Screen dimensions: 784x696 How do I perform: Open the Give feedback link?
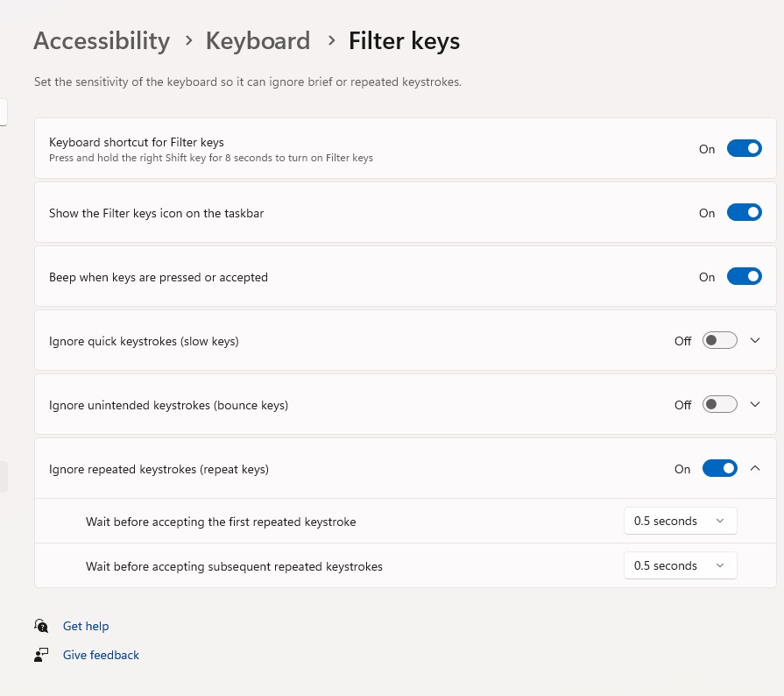point(101,655)
